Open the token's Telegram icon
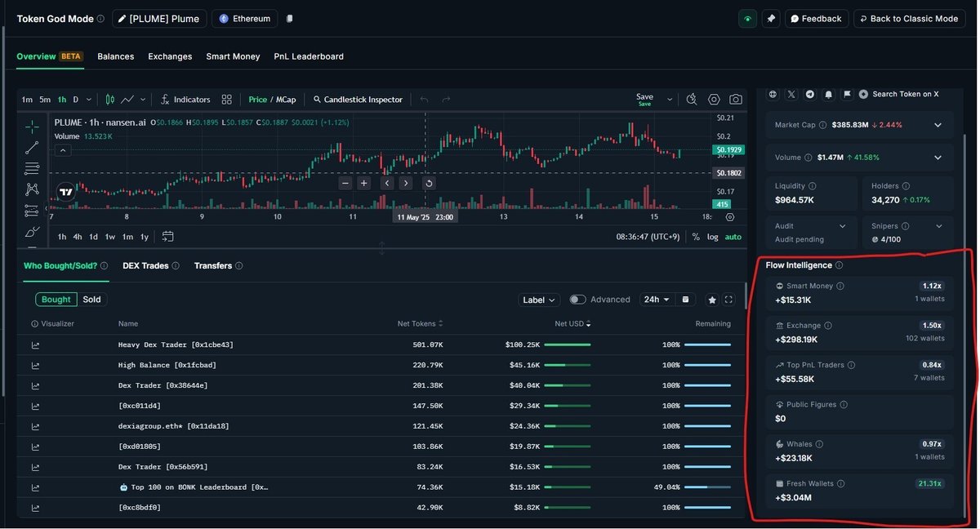The width and height of the screenshot is (980, 529). click(x=809, y=94)
